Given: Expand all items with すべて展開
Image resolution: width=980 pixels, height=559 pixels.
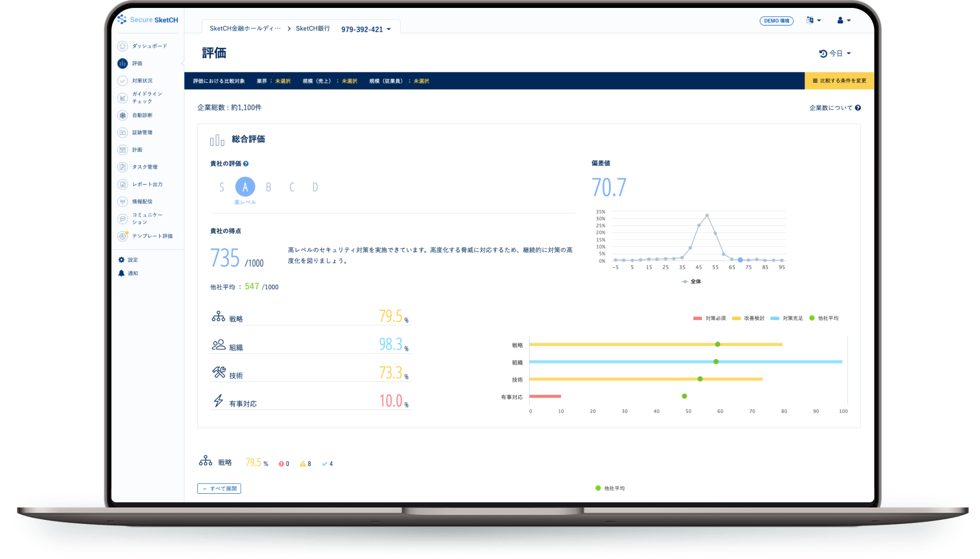Looking at the screenshot, I should pos(219,488).
